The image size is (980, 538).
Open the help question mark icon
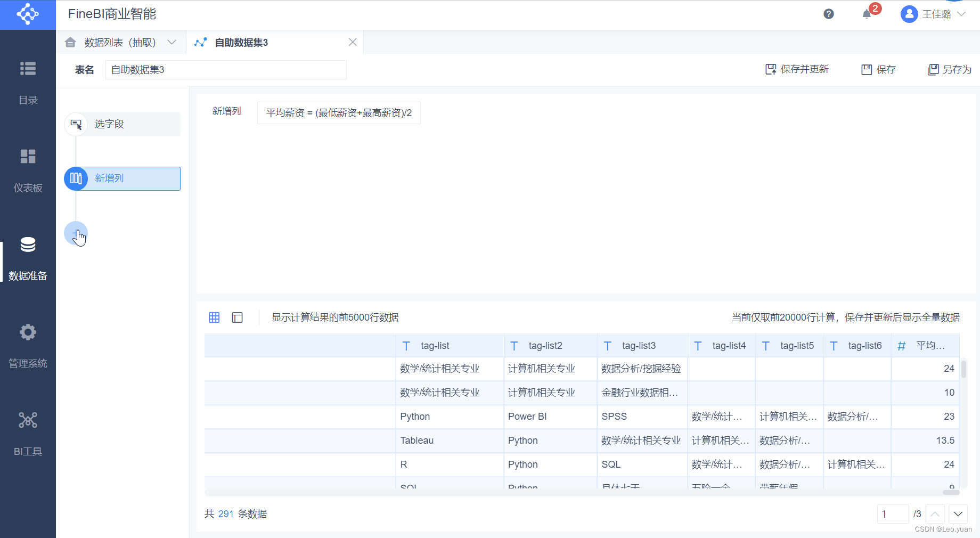coord(829,14)
